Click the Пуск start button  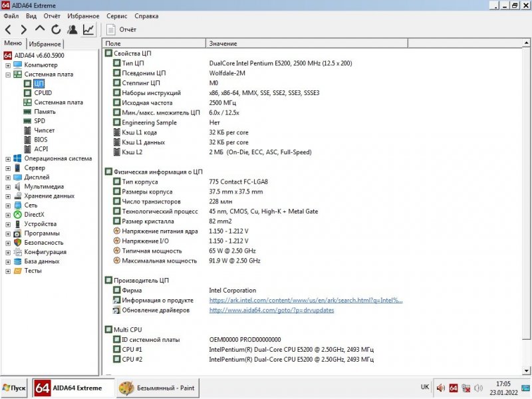click(x=15, y=388)
